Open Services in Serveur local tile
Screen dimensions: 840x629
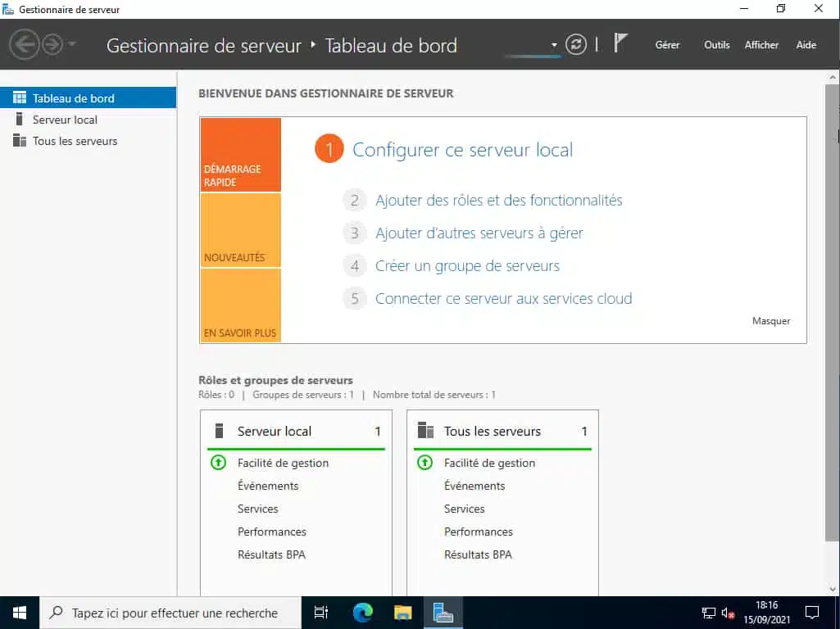click(257, 509)
